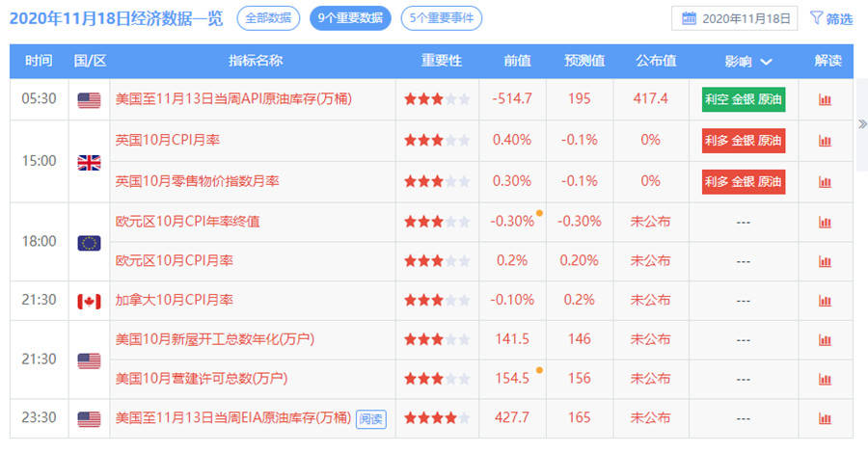
Task: Click the 时间 column header
Action: [x=39, y=61]
